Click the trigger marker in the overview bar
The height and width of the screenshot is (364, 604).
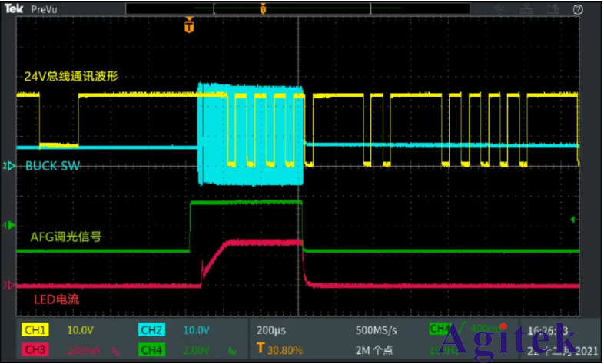coord(263,10)
